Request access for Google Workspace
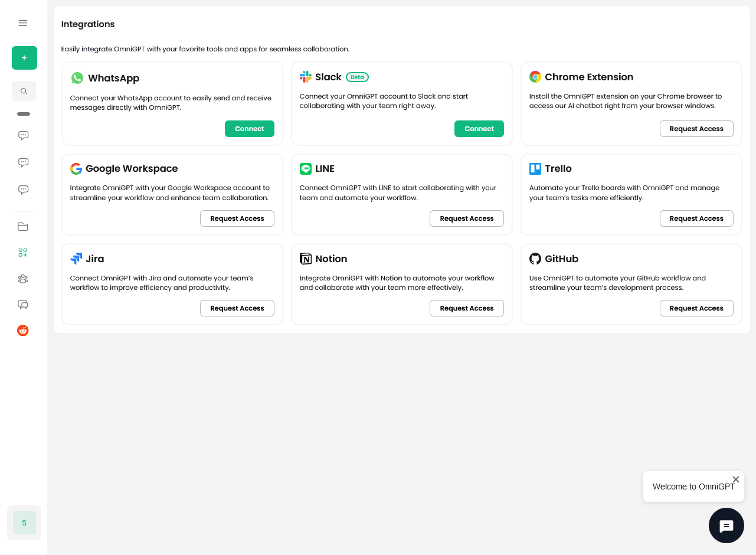 click(x=237, y=218)
